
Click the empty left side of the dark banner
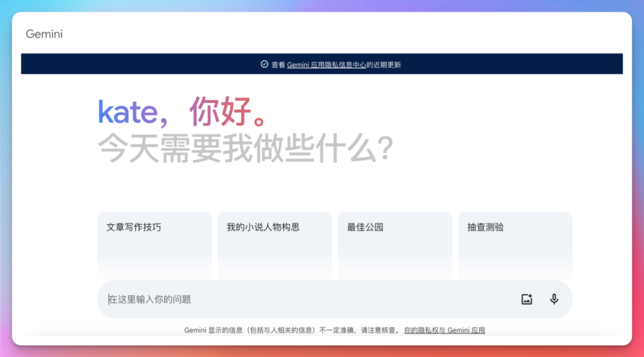tap(119, 64)
